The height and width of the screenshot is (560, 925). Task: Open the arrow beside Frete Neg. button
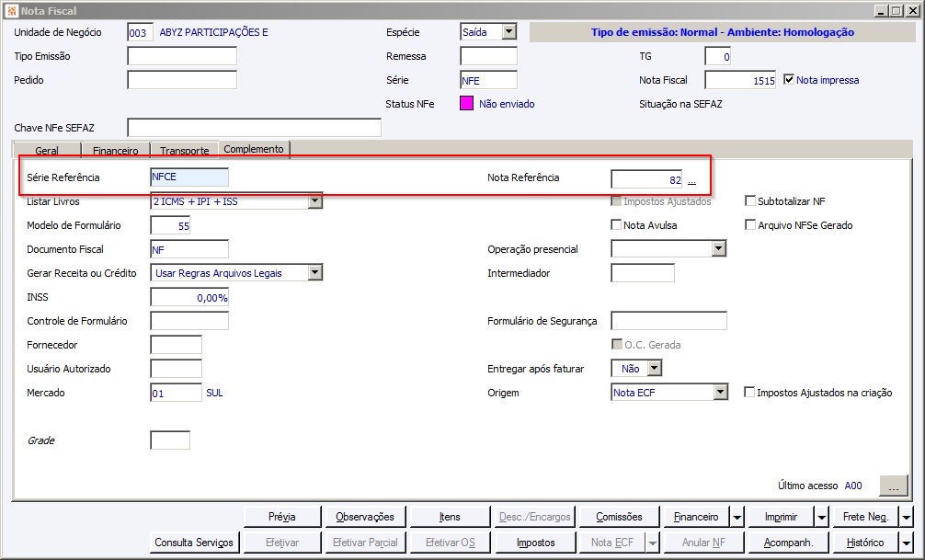click(x=907, y=518)
